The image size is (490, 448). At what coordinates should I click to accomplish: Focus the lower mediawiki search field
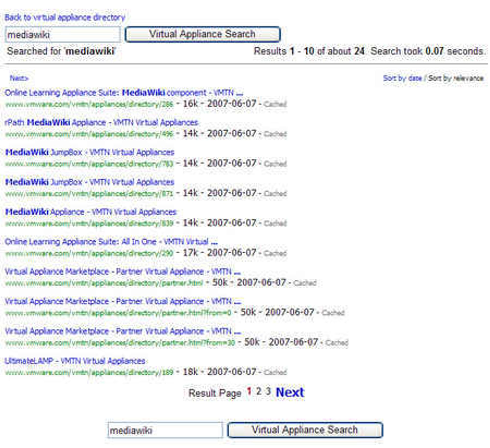(x=165, y=430)
